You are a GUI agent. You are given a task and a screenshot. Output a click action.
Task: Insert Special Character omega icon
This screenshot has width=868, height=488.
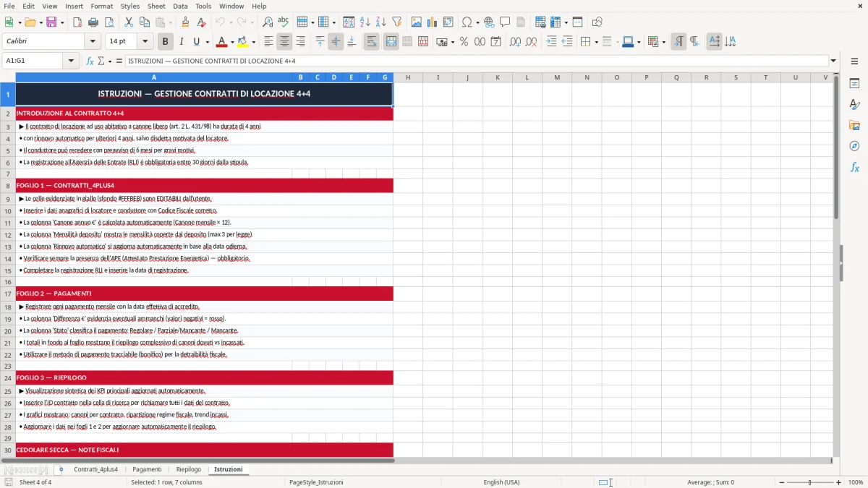(467, 22)
